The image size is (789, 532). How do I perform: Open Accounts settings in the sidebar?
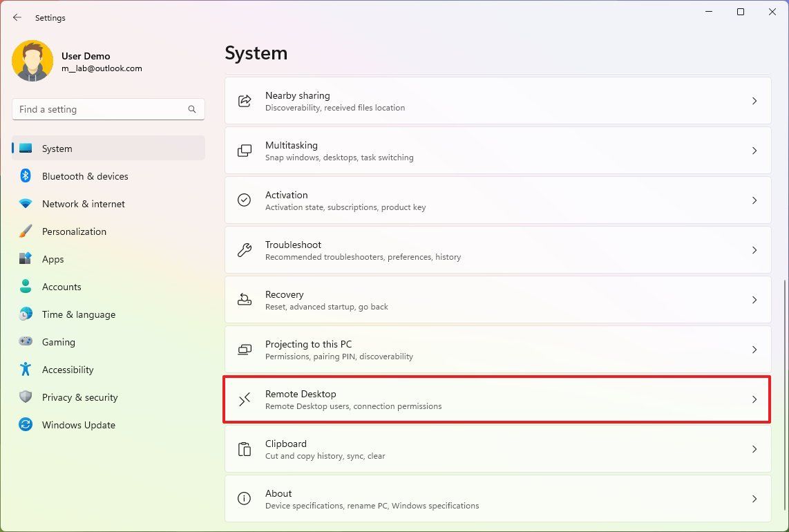[x=61, y=287]
